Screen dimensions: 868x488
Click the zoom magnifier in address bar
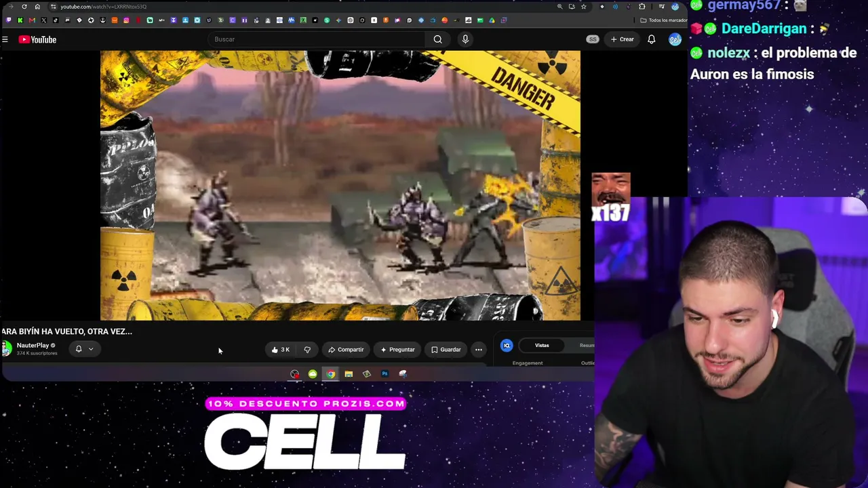559,7
